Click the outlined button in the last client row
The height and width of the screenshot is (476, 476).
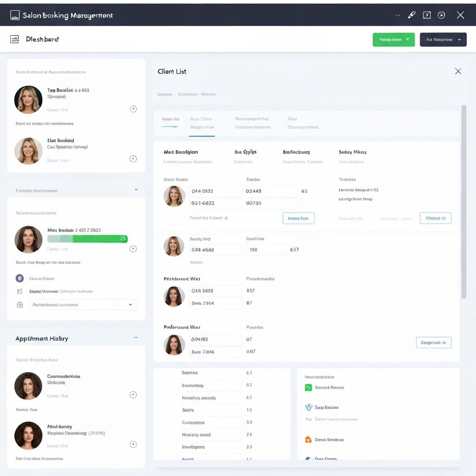(433, 343)
